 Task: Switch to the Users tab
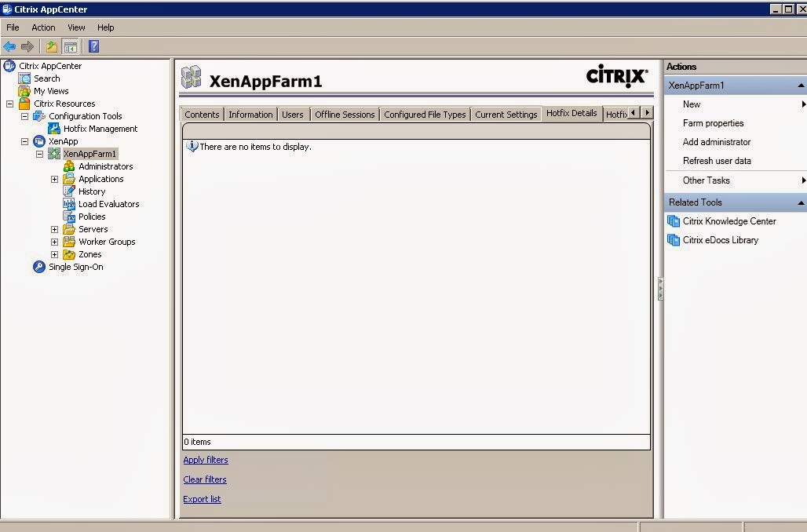tap(293, 115)
